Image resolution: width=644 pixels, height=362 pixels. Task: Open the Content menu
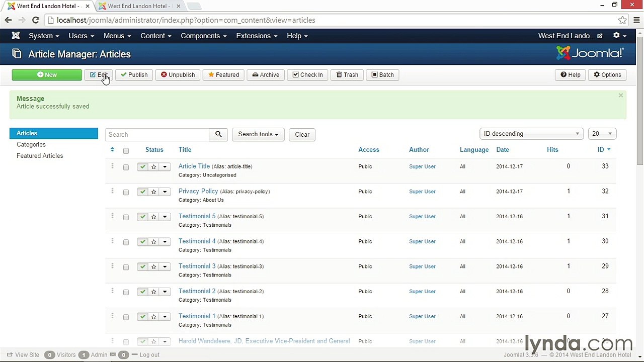point(156,36)
